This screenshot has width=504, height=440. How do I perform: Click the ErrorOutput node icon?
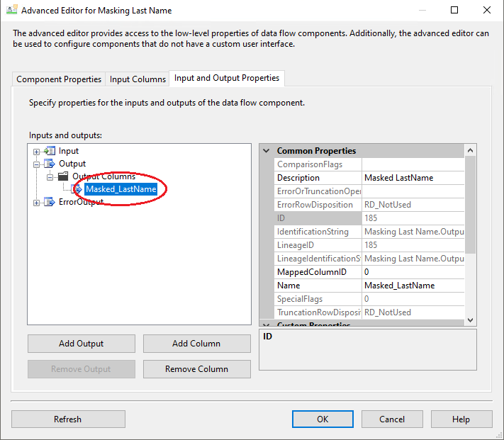(50, 202)
